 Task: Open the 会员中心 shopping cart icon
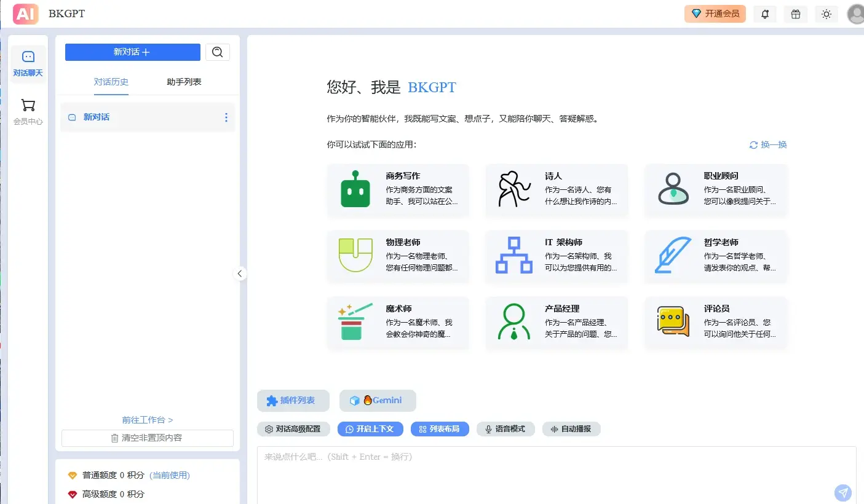[x=28, y=112]
